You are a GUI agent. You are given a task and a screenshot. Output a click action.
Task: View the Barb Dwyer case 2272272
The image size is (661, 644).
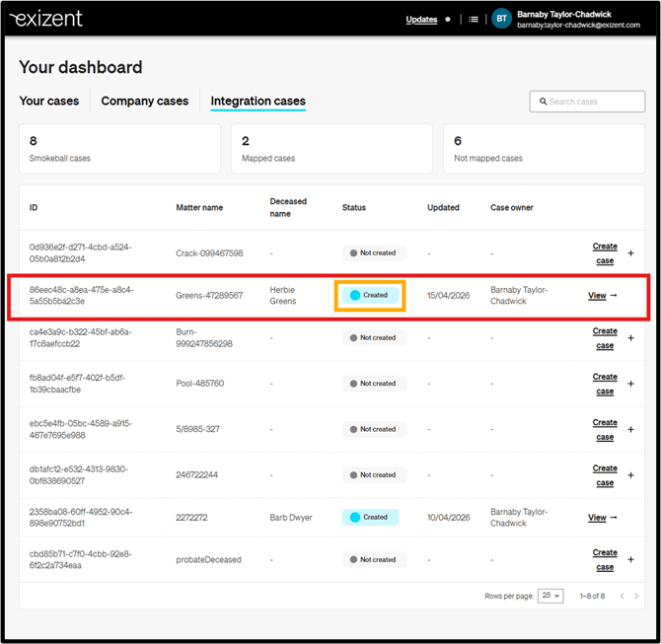click(x=602, y=517)
